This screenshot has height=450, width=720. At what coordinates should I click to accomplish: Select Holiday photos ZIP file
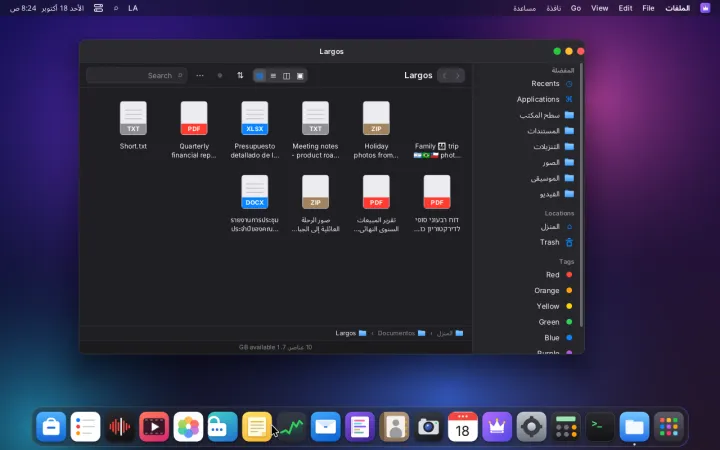(x=376, y=129)
